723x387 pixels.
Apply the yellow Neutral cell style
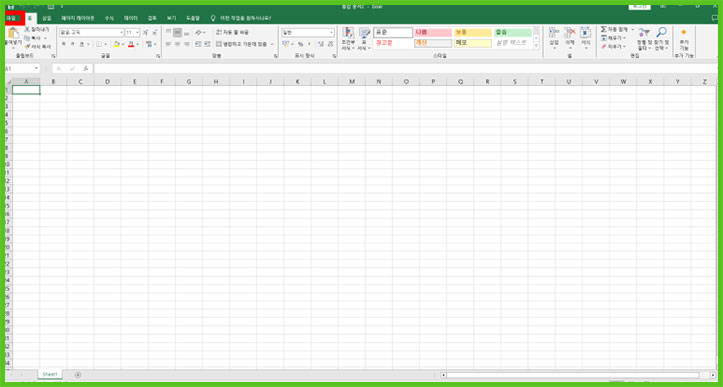tap(473, 33)
